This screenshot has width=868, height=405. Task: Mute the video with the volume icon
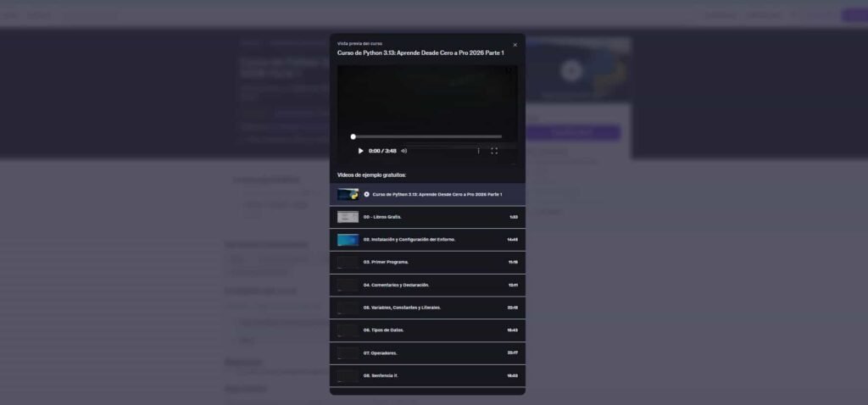pyautogui.click(x=404, y=151)
